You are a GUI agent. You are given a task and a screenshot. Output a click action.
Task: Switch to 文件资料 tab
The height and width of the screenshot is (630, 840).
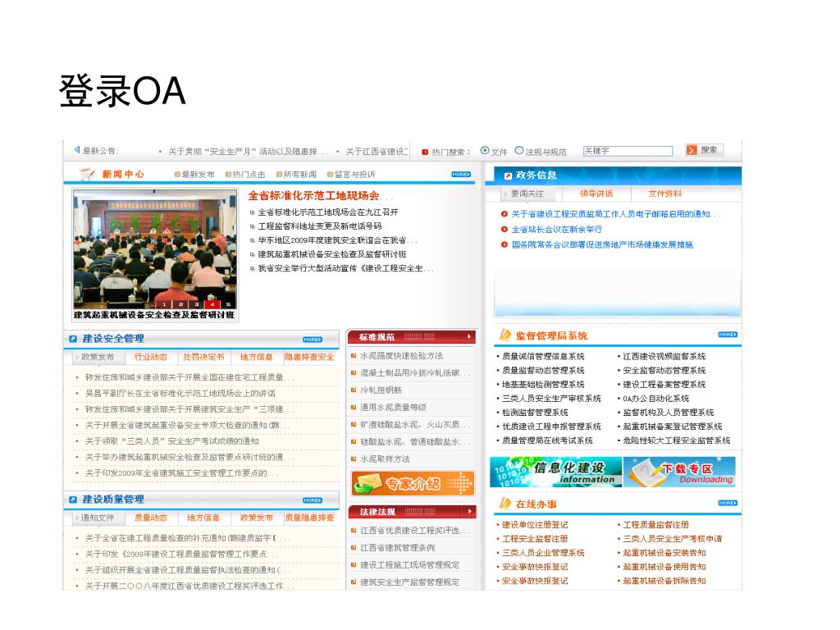[x=664, y=194]
